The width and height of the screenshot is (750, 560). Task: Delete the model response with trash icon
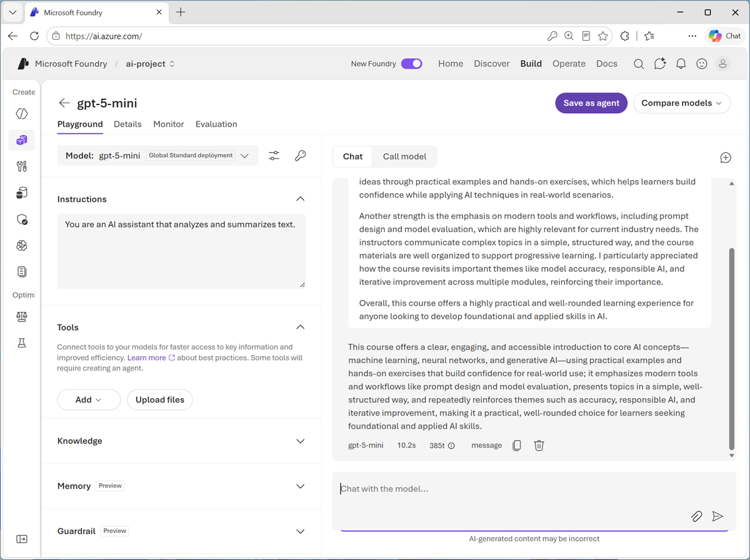(539, 446)
